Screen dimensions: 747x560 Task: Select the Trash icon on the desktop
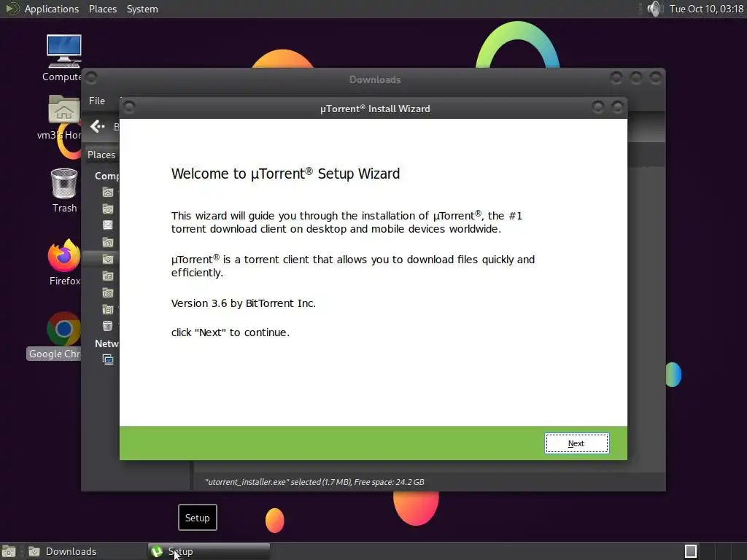tap(64, 190)
